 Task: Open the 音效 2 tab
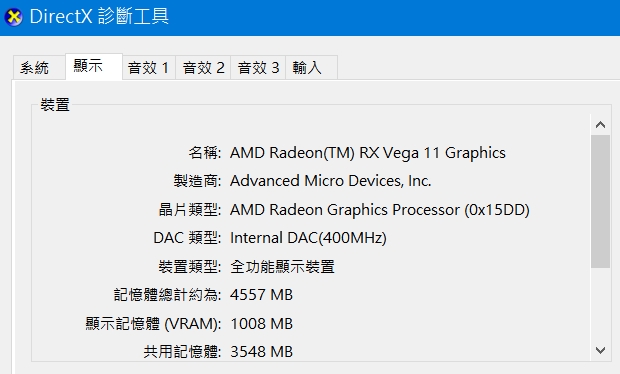(203, 68)
